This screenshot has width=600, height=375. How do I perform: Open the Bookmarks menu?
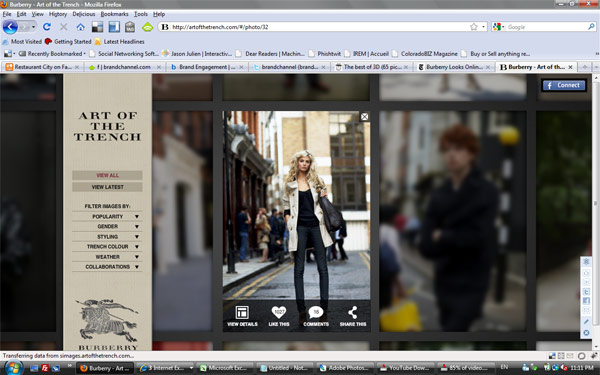click(114, 14)
